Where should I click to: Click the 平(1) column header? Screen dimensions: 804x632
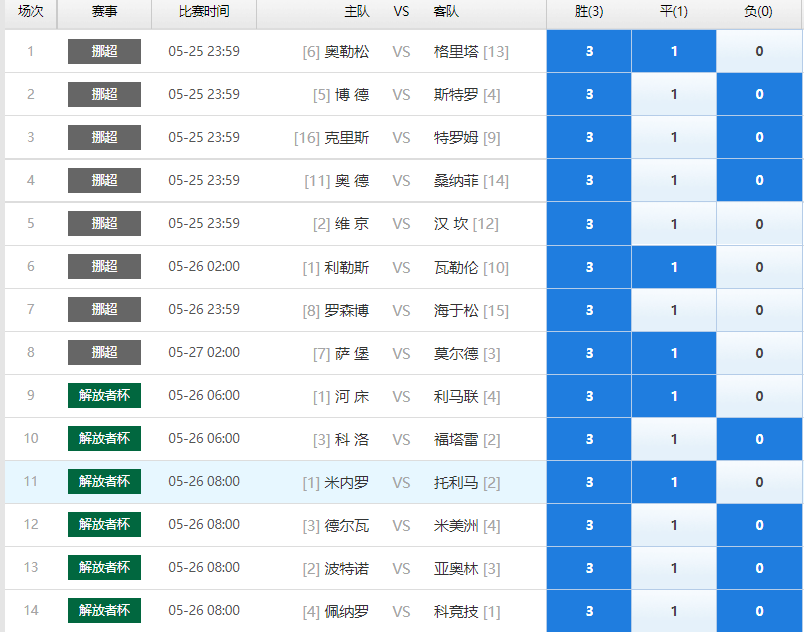pos(674,11)
